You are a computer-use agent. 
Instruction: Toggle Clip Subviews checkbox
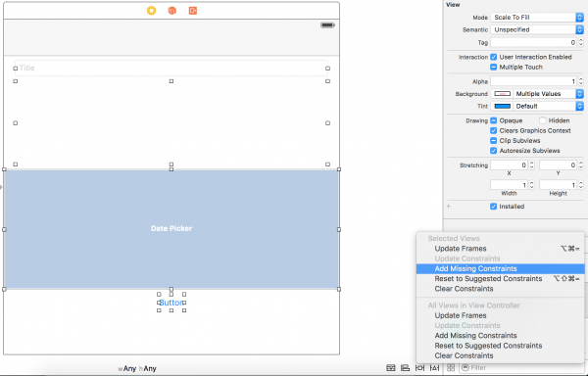(494, 141)
